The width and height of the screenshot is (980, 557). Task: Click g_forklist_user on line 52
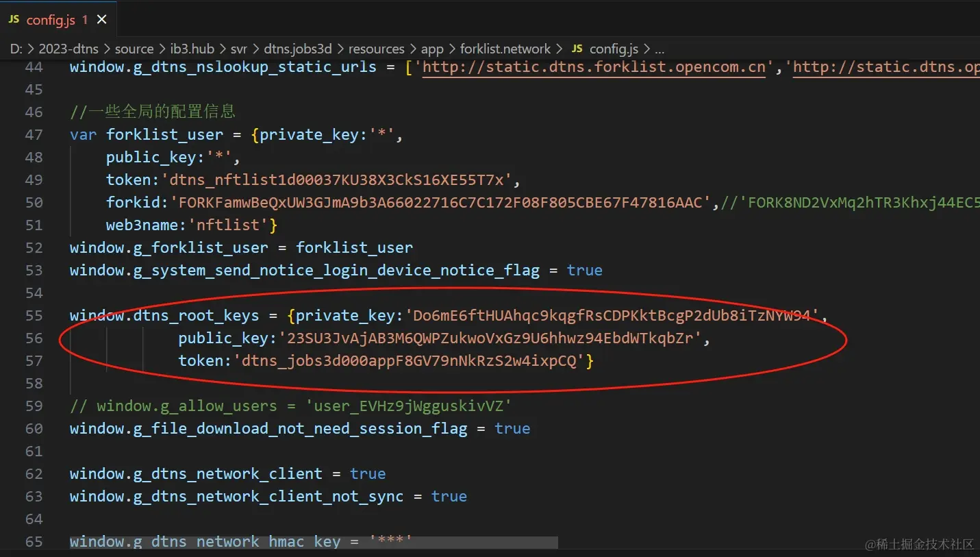tap(200, 248)
